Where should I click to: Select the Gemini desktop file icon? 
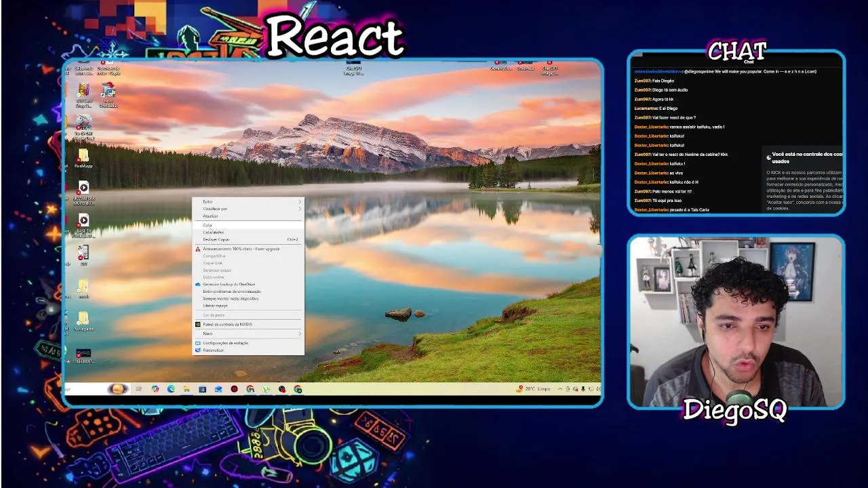pos(501,66)
